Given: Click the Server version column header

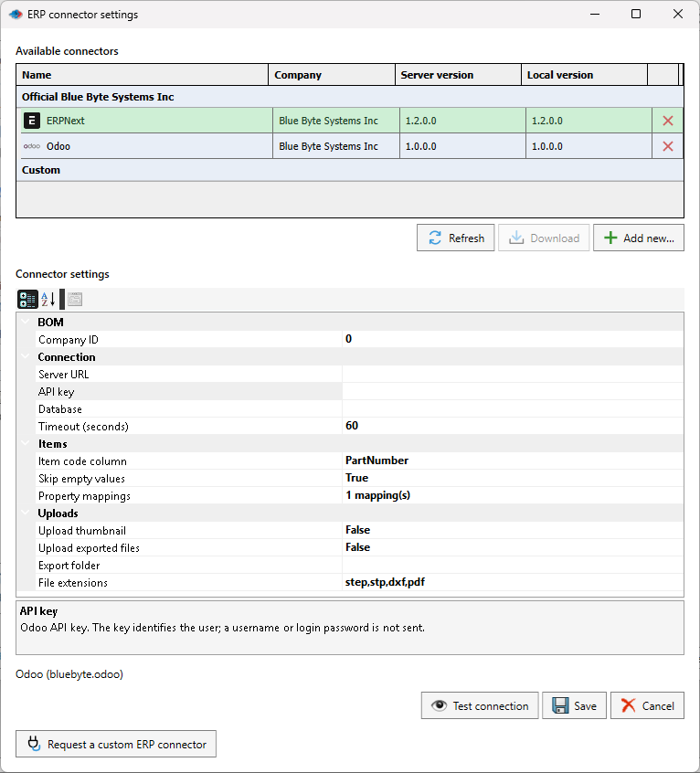Looking at the screenshot, I should pos(459,75).
